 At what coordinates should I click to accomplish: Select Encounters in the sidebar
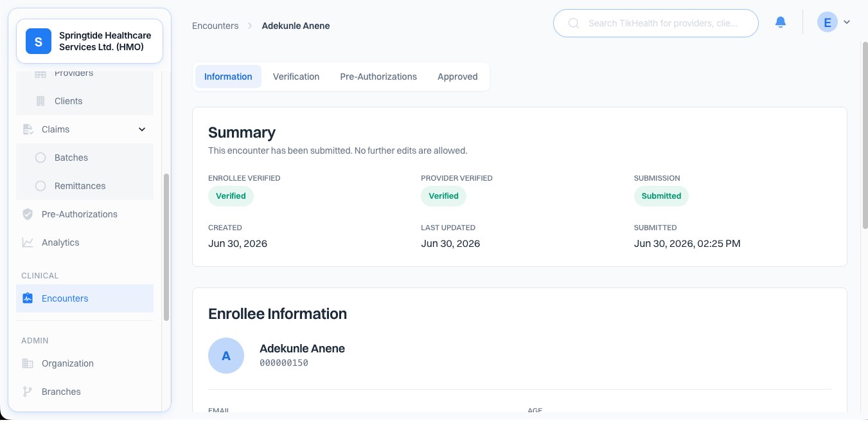85,298
